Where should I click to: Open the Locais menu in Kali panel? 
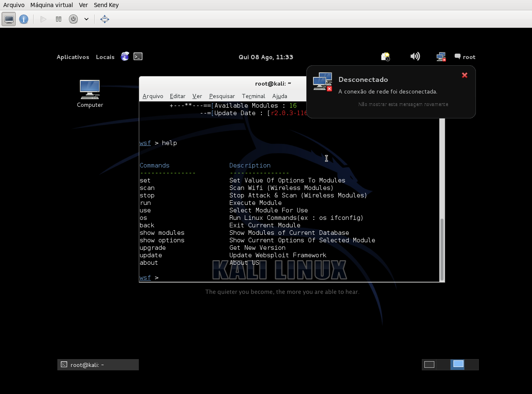click(x=105, y=57)
